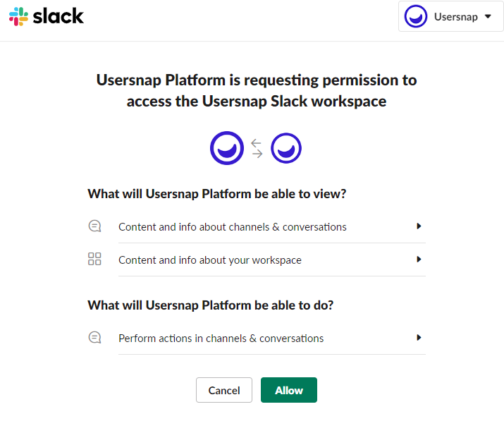The height and width of the screenshot is (445, 504).
Task: Click chat bubble icon beside Perform actions row
Action: [95, 338]
